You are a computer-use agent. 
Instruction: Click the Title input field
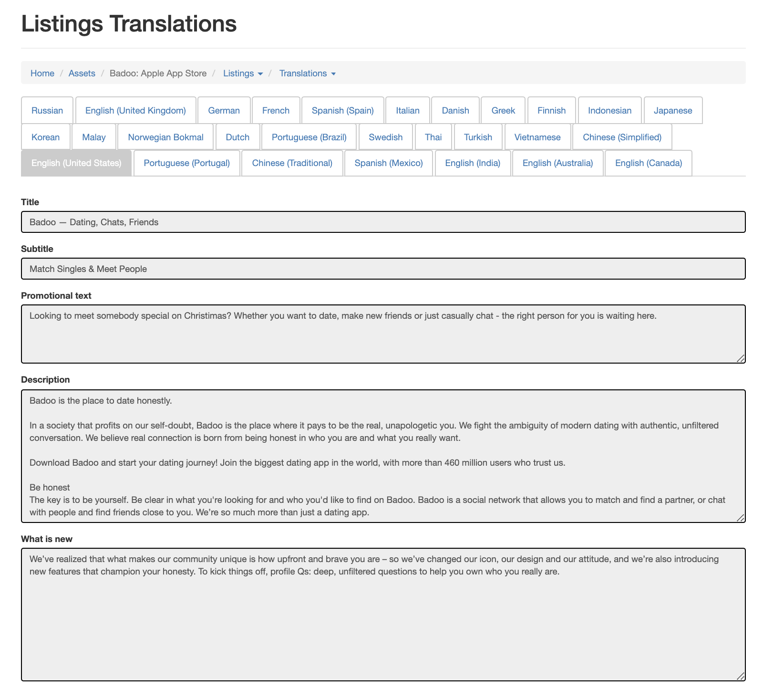(383, 222)
